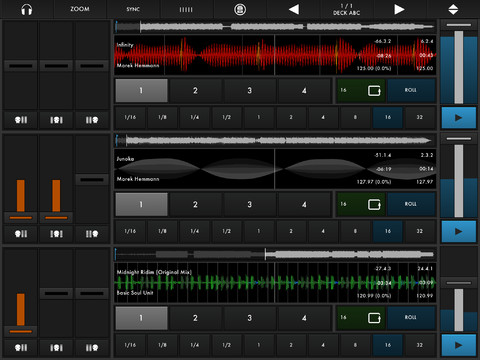Open the five-bars tab in top bar
This screenshot has height=360, width=480.
point(186,9)
